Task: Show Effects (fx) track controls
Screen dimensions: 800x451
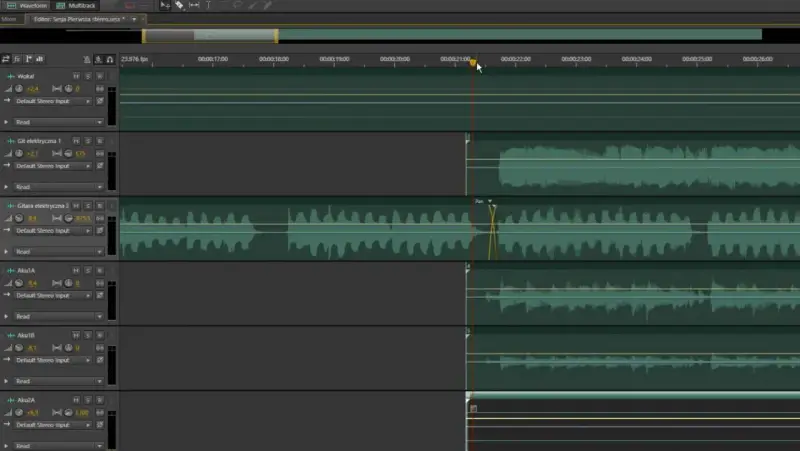Action: point(17,59)
